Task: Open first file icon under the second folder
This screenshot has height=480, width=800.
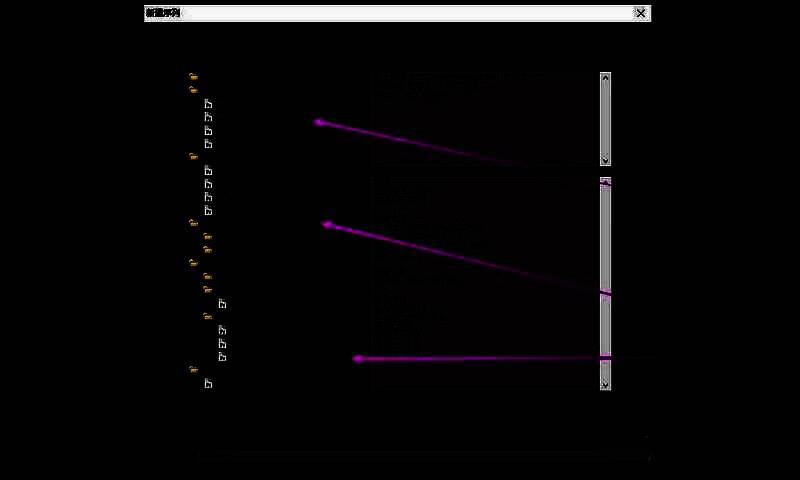Action: [208, 104]
